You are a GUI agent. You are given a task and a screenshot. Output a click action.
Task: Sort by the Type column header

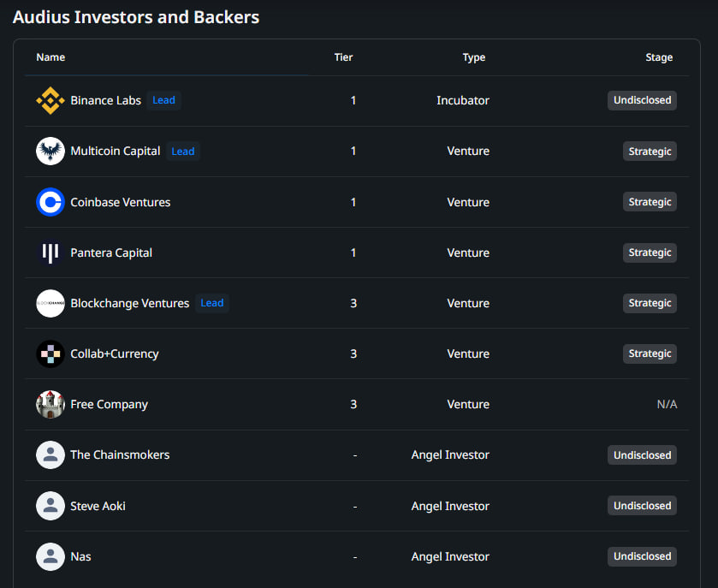(x=473, y=57)
